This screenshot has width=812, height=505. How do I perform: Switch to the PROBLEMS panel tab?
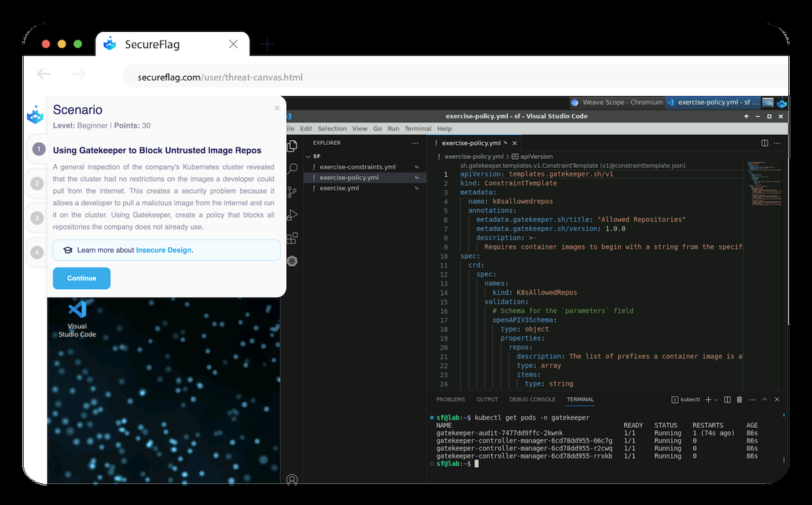coord(451,399)
